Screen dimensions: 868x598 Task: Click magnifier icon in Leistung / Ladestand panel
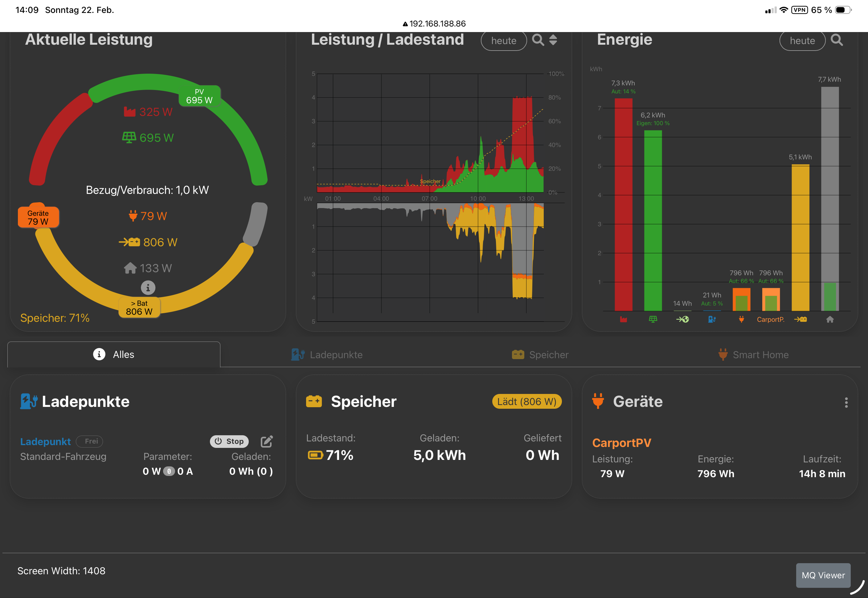pyautogui.click(x=538, y=40)
